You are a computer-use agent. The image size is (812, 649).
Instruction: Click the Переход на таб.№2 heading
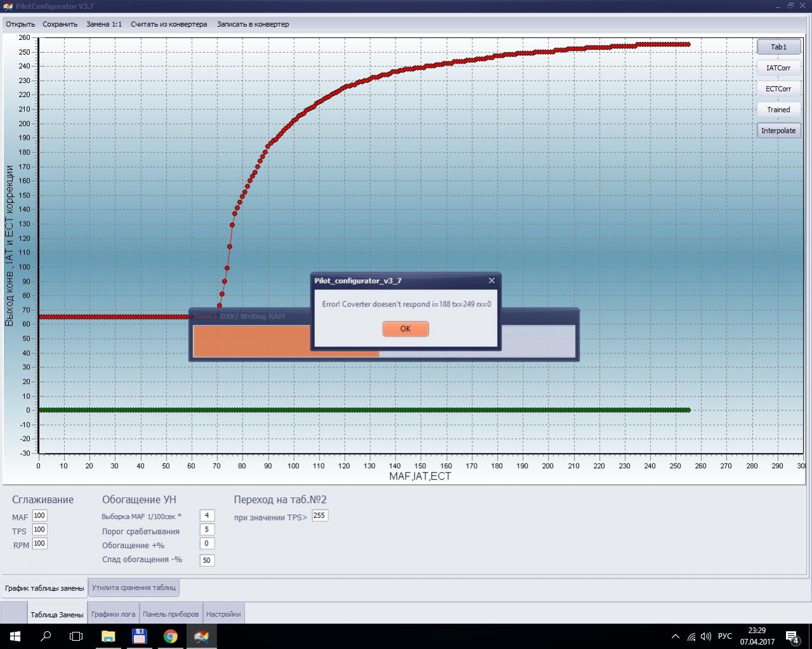tap(280, 499)
